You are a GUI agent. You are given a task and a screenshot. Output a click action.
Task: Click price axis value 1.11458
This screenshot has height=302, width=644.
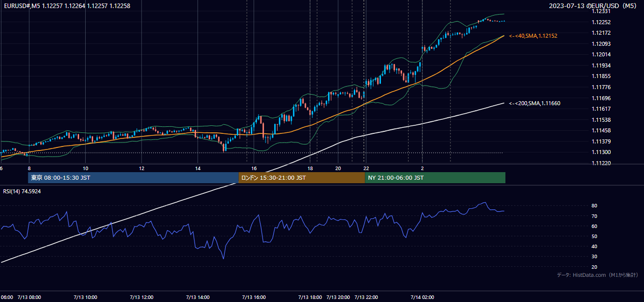point(601,130)
